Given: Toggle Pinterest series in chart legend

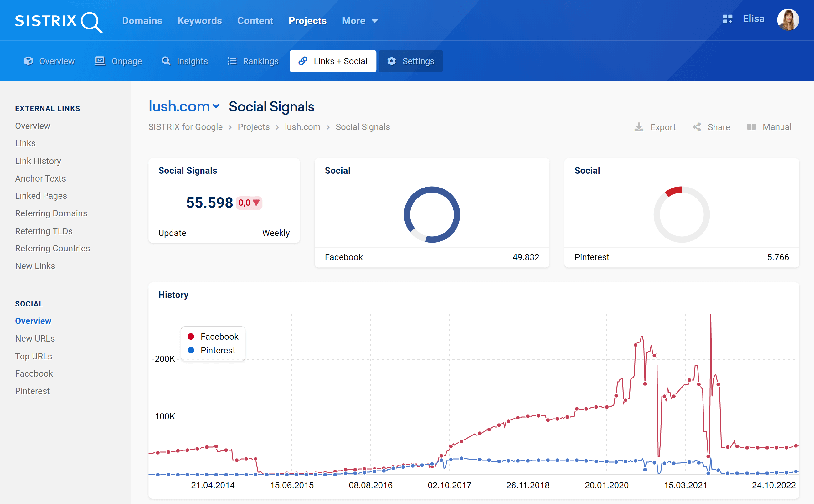Looking at the screenshot, I should [211, 350].
